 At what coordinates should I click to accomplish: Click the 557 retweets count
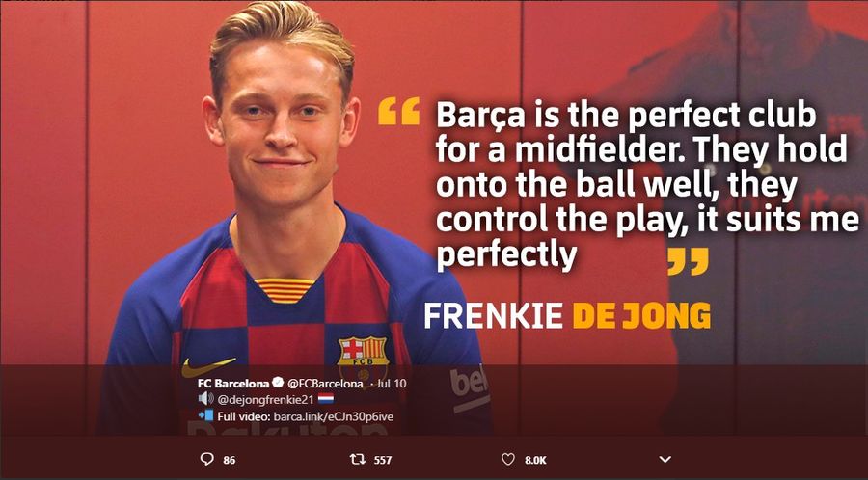point(382,461)
